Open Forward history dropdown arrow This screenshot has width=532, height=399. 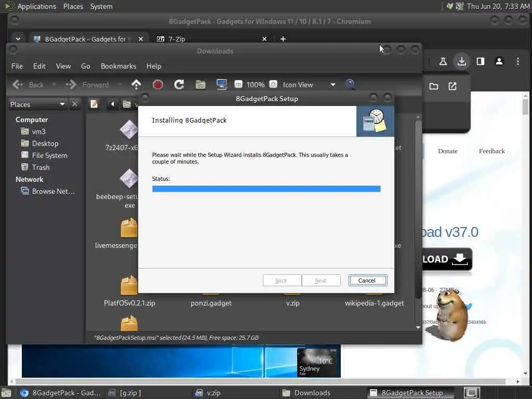119,85
